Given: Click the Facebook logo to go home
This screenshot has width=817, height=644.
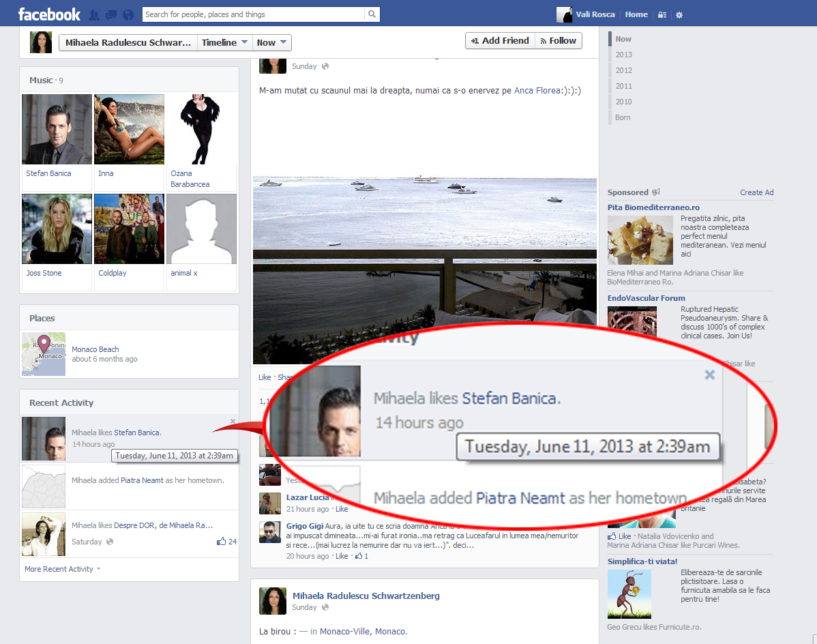Looking at the screenshot, I should (x=48, y=13).
